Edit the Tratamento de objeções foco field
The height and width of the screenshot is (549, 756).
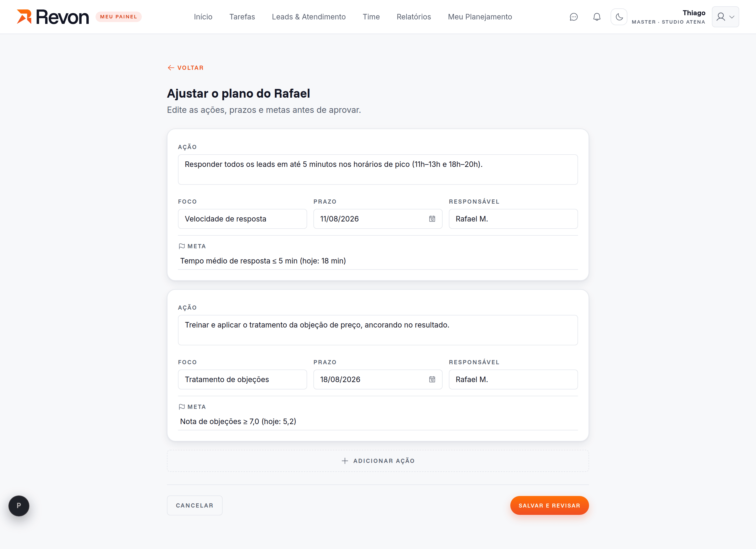point(242,380)
